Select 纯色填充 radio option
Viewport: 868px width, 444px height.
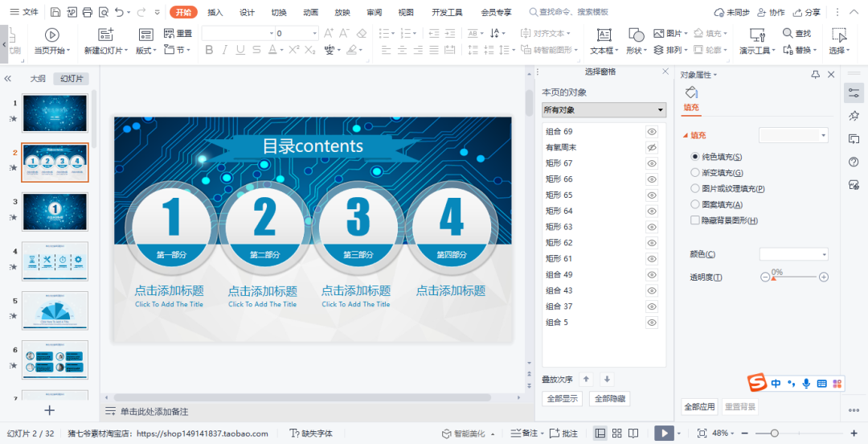[x=695, y=157]
